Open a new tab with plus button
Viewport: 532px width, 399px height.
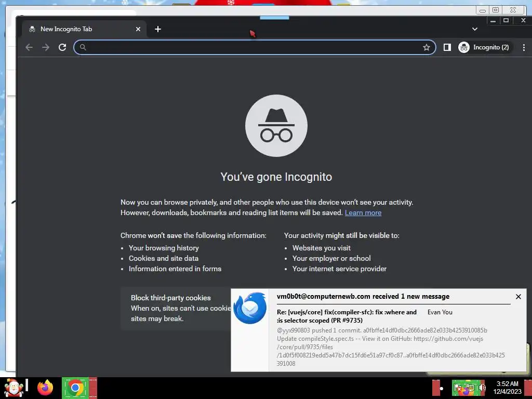pyautogui.click(x=158, y=29)
